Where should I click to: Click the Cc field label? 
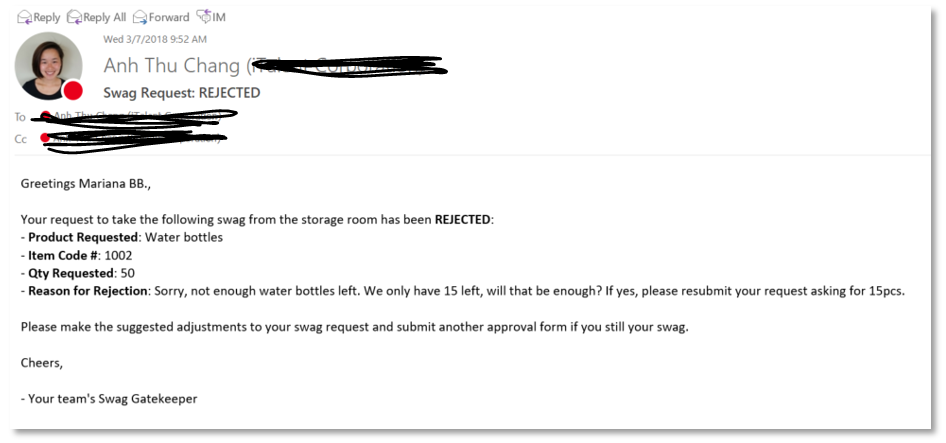pyautogui.click(x=20, y=139)
